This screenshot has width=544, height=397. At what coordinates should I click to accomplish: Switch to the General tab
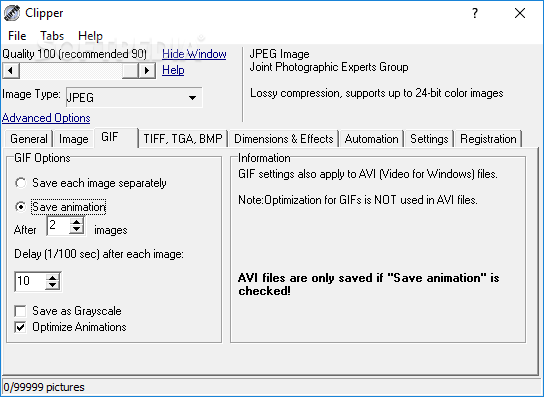point(29,139)
